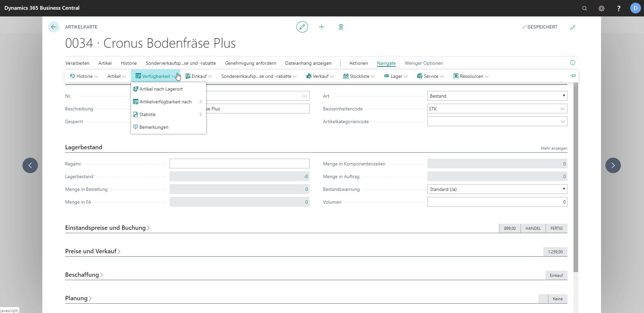
Task: Click the Nr. field ellipsis button
Action: click(x=304, y=96)
